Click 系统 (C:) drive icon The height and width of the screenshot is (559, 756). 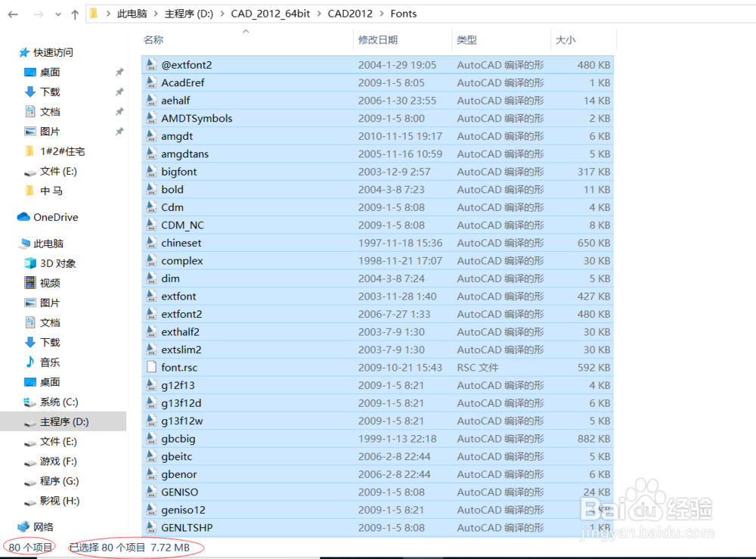pyautogui.click(x=30, y=402)
